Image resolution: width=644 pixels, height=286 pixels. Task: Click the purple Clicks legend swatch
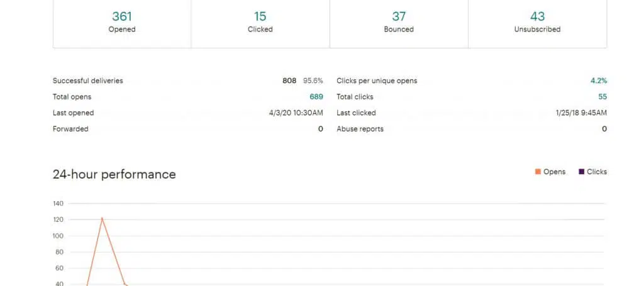tap(581, 172)
